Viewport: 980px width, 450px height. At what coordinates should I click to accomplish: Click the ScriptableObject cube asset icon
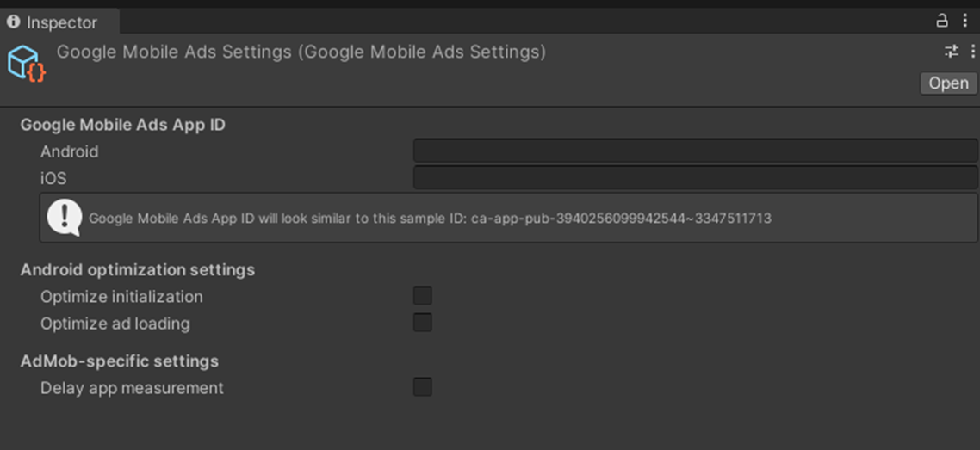(x=26, y=63)
